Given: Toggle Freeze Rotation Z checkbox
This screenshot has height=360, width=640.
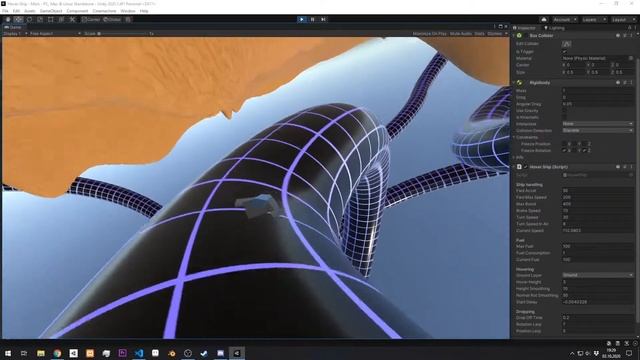Looking at the screenshot, I should coord(585,151).
